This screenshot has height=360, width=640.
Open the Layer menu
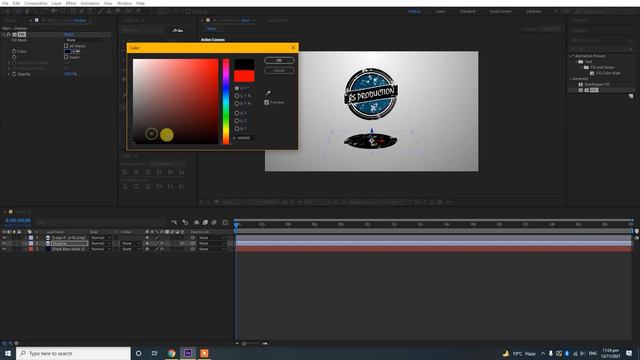point(56,3)
